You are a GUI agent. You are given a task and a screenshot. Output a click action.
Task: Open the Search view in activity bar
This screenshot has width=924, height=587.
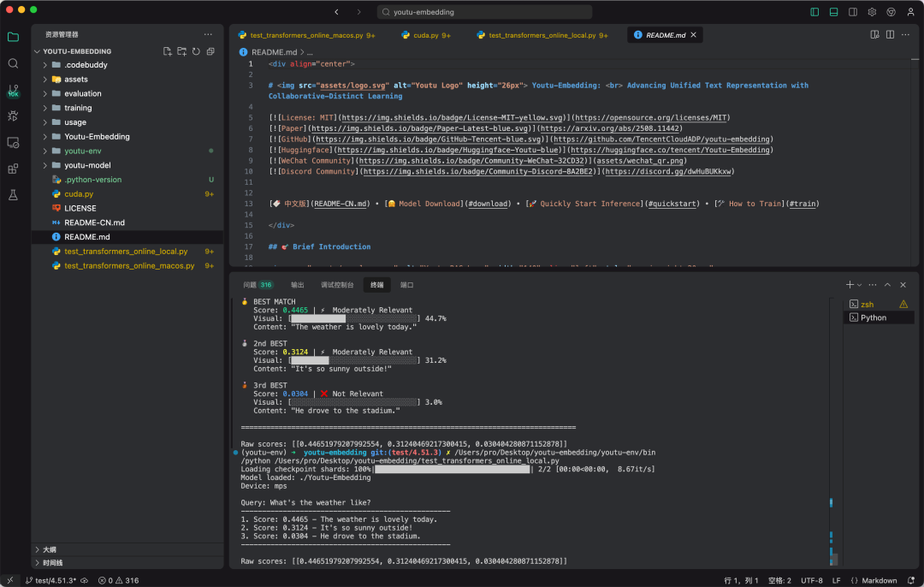click(13, 63)
